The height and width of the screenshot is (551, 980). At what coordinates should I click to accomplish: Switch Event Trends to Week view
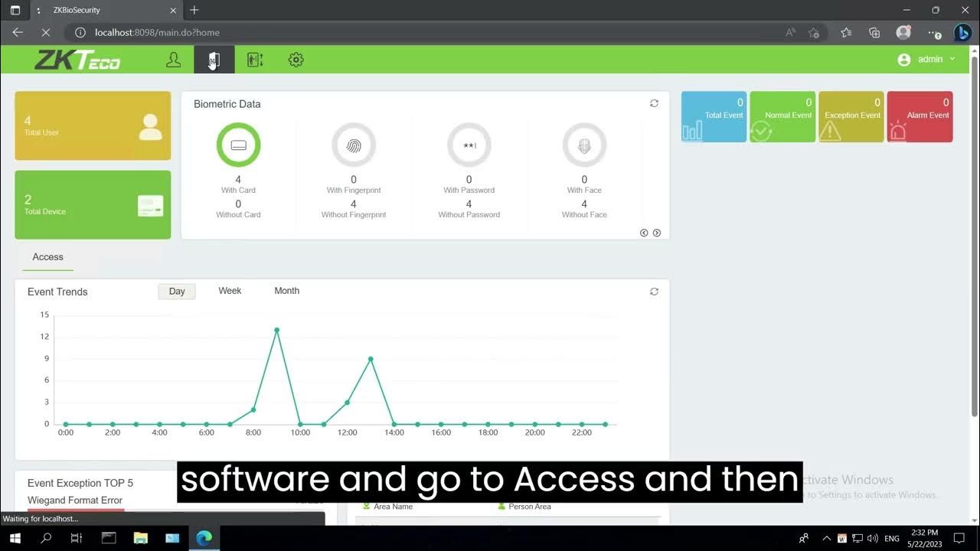click(230, 291)
